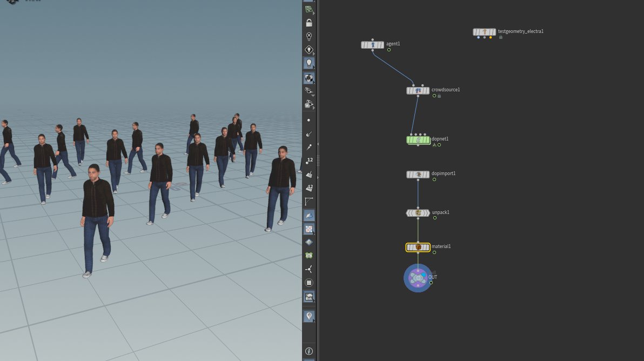Select the crowdsource1 node
The width and height of the screenshot is (644, 361).
pos(418,90)
